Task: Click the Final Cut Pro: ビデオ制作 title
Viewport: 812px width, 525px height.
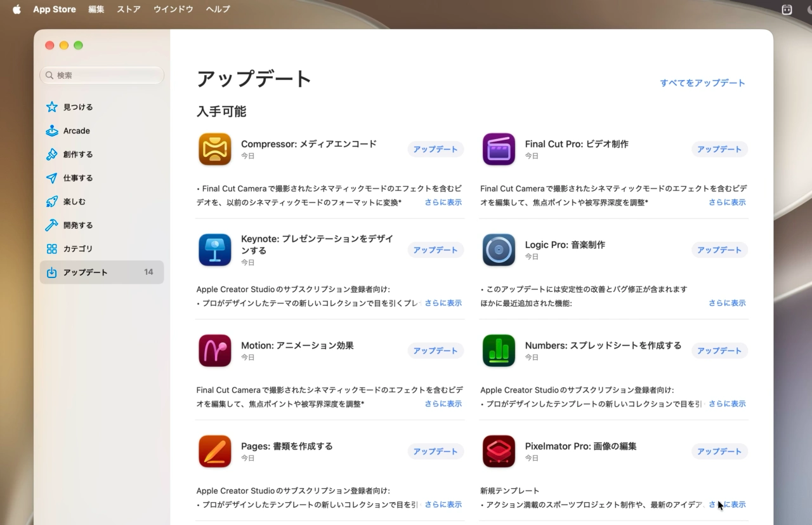Action: [x=577, y=144]
